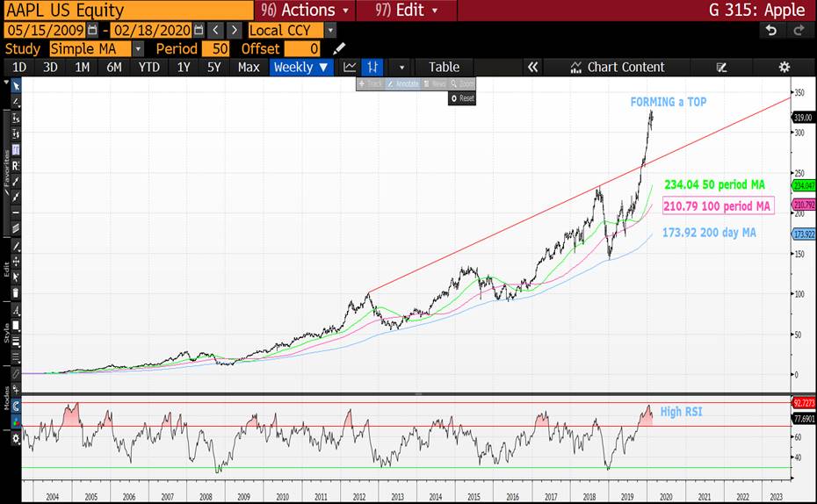Click the pink 210.792 price tag
Screen dimensions: 817x504
pos(804,205)
